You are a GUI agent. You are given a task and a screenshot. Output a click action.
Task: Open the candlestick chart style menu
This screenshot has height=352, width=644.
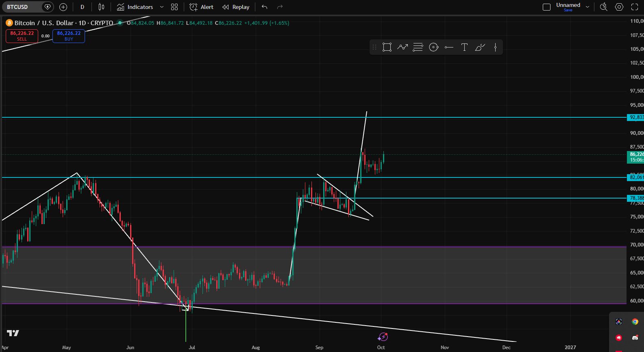101,7
